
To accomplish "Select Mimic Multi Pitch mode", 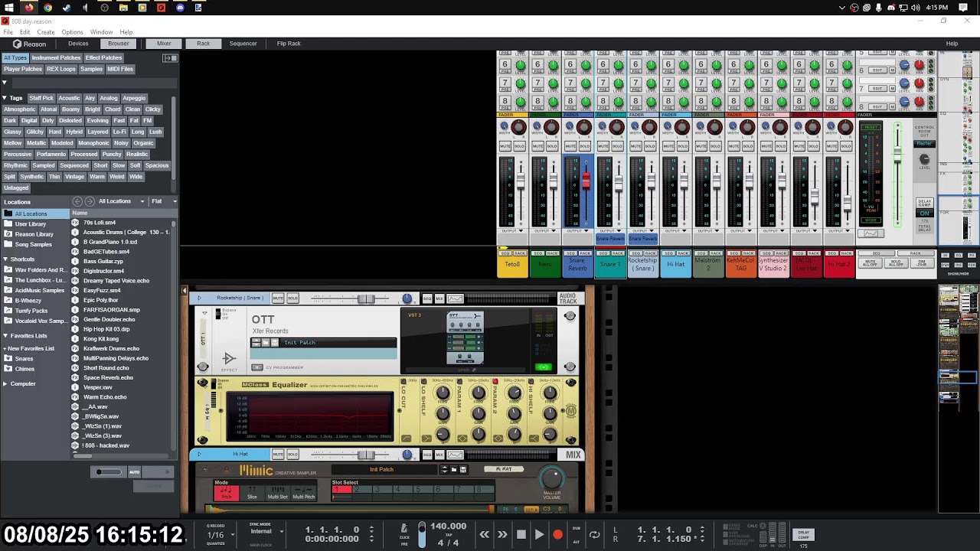I will click(x=303, y=492).
